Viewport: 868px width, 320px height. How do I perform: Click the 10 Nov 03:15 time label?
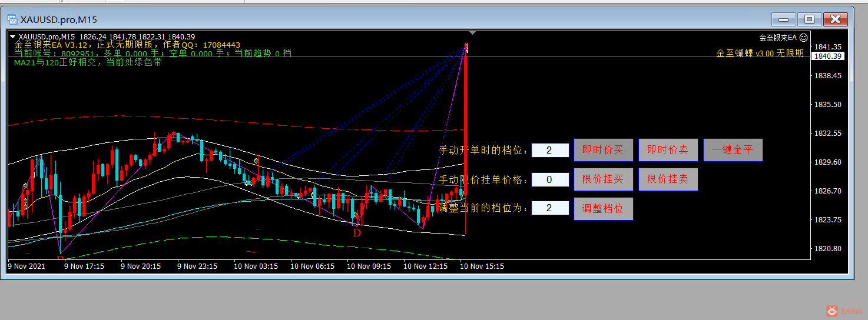(256, 266)
